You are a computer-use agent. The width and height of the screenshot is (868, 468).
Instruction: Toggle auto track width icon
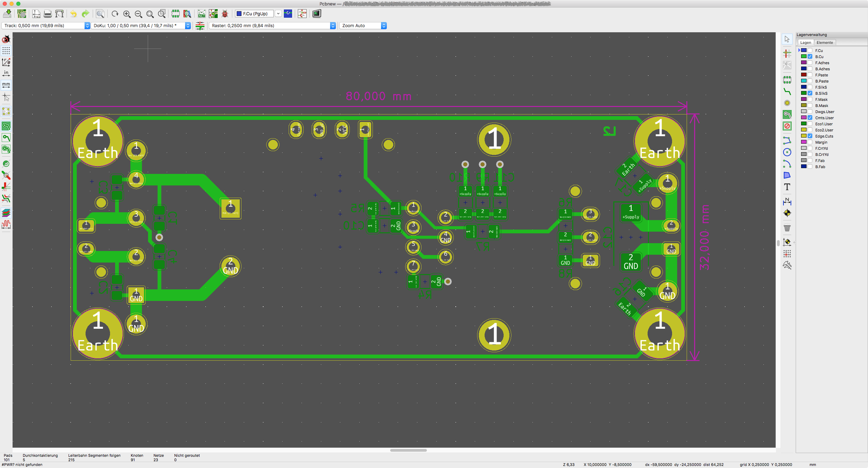[x=200, y=26]
